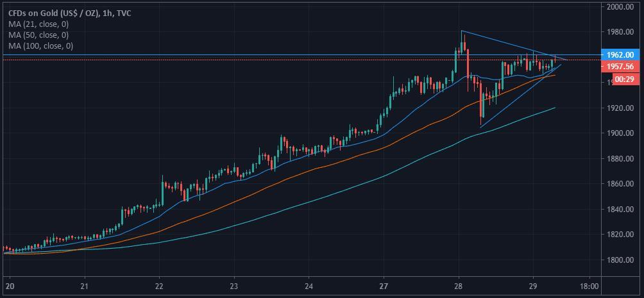Click the date label 22 on time axis
The image size is (644, 298).
coord(159,286)
